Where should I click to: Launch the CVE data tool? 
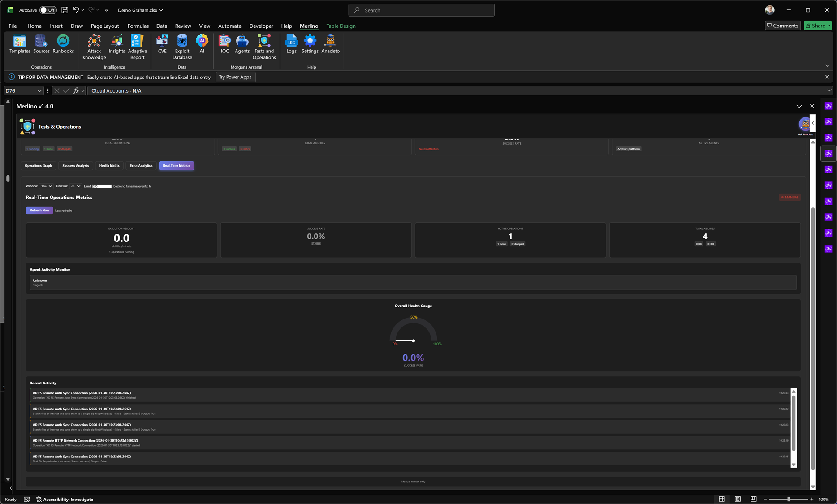[x=162, y=43]
